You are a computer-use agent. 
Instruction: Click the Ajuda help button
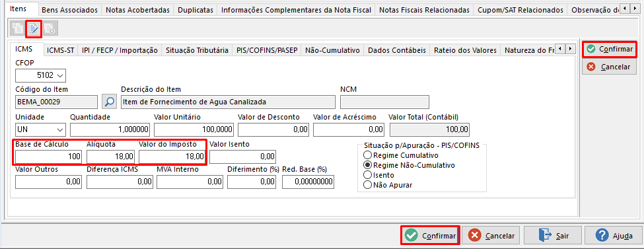click(x=614, y=235)
